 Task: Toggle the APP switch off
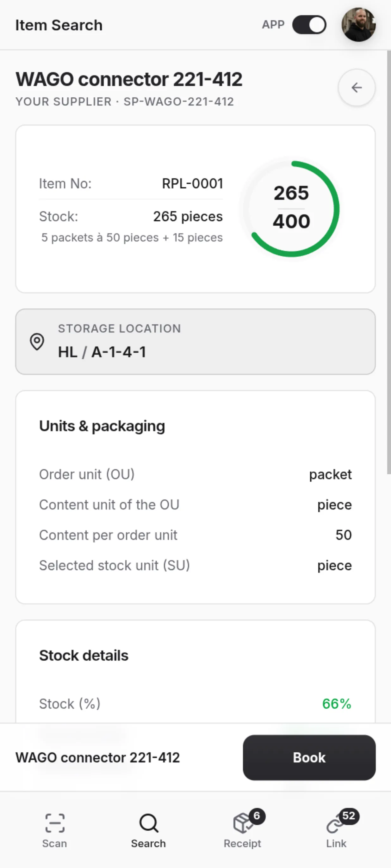tap(309, 25)
